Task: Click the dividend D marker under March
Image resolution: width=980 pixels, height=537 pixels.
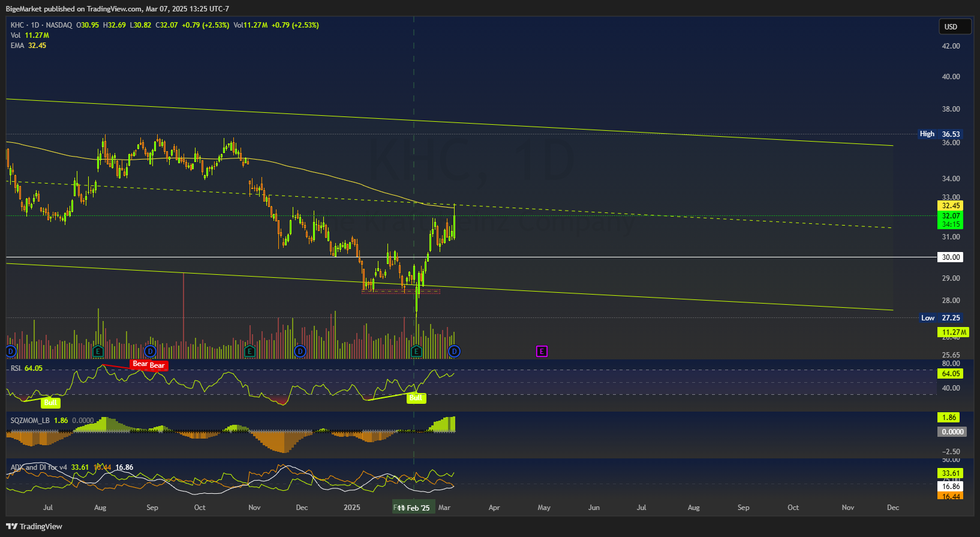Action: 454,351
